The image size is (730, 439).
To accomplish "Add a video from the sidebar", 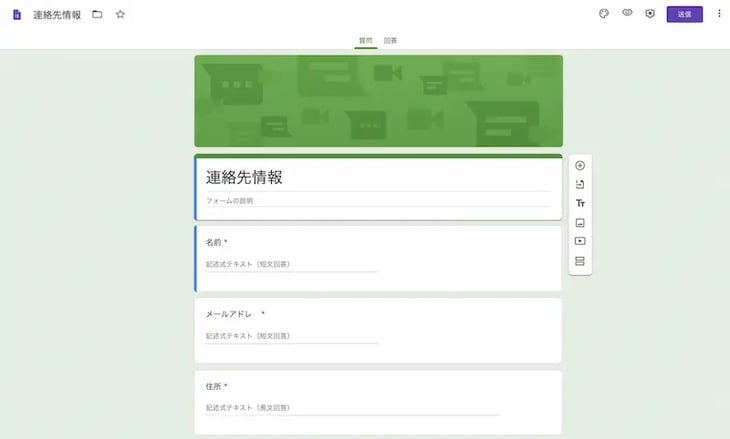I will 580,241.
